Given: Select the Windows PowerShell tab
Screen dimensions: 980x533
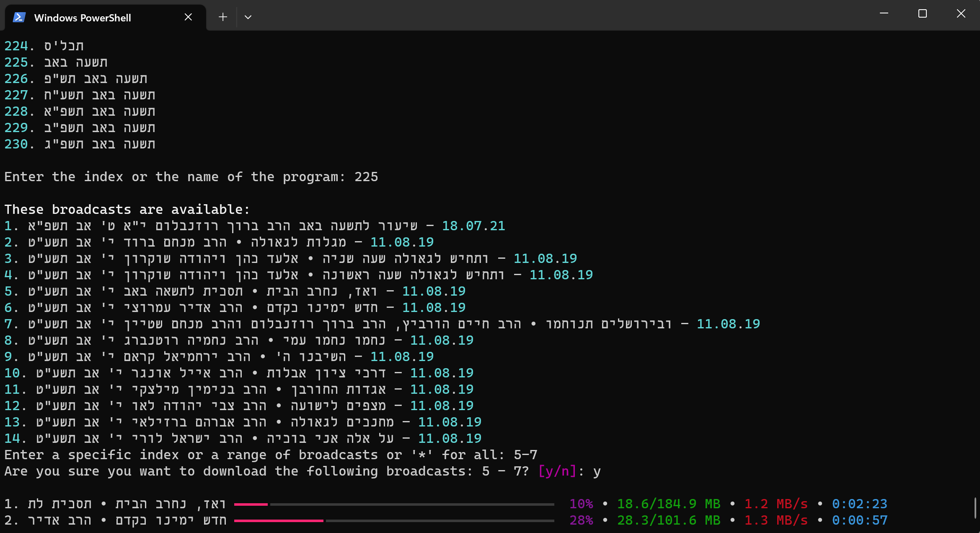Looking at the screenshot, I should [82, 17].
